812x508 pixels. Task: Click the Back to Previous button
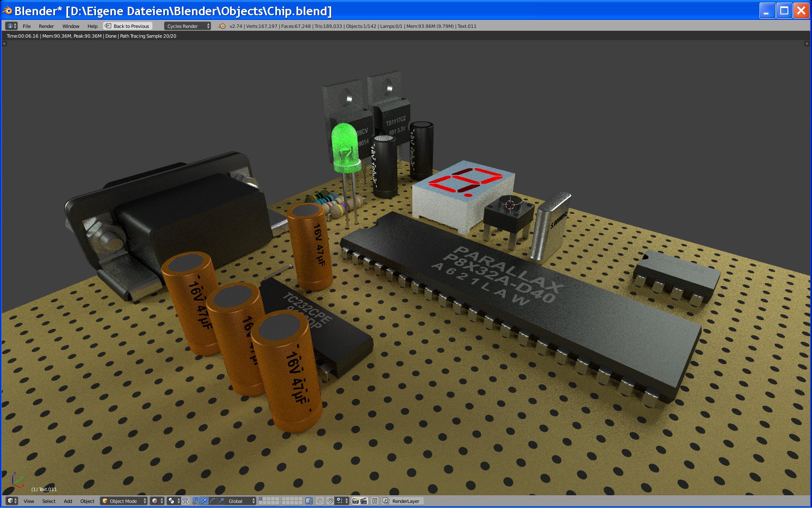(x=127, y=26)
